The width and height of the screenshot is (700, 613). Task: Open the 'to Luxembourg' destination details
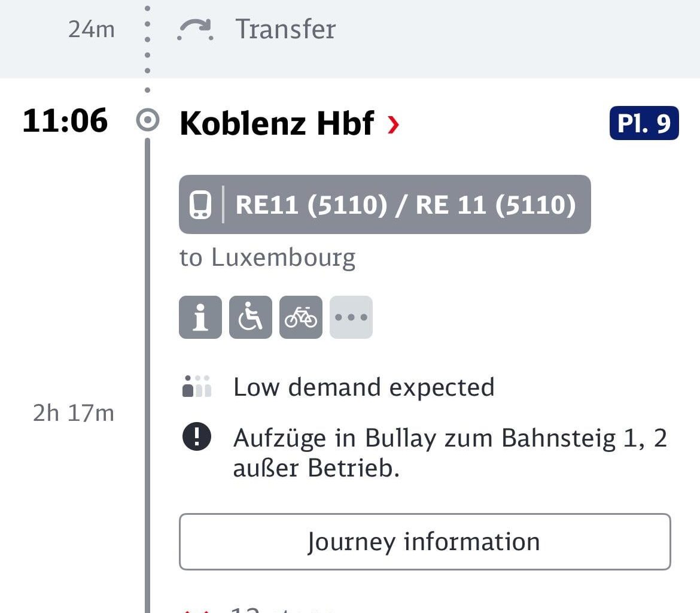click(x=267, y=257)
